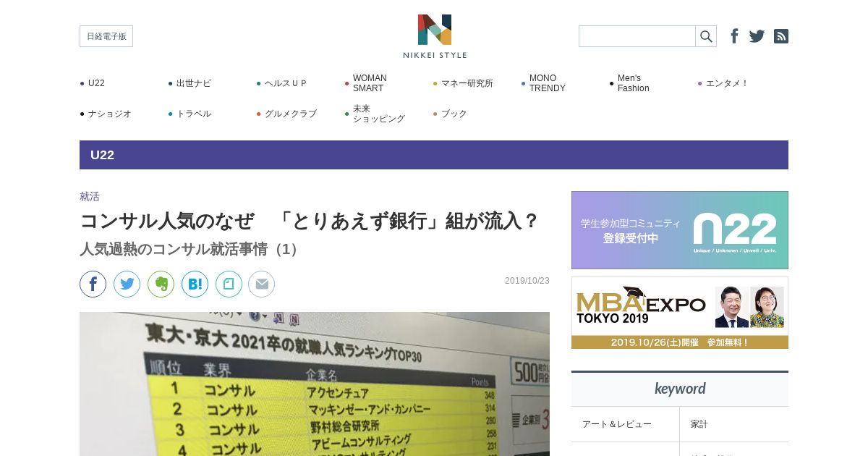The image size is (868, 456).
Task: Go to WOMAN SMART navigation item
Action: coord(370,83)
